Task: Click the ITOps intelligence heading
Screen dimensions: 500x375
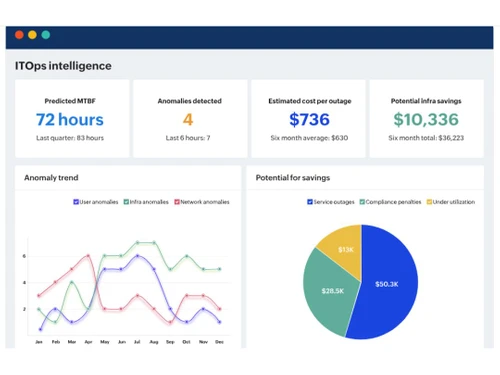Action: [63, 66]
